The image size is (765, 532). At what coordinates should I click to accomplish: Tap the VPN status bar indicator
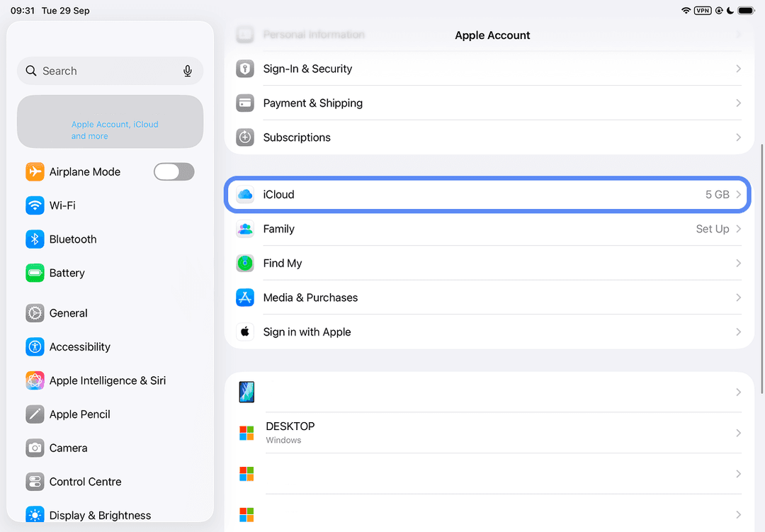click(703, 10)
